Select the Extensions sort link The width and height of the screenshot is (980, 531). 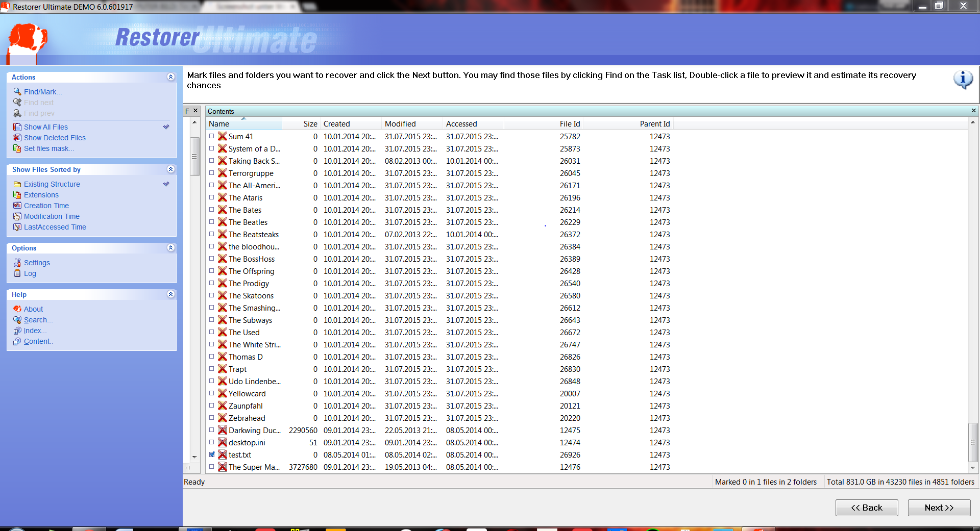click(x=41, y=195)
